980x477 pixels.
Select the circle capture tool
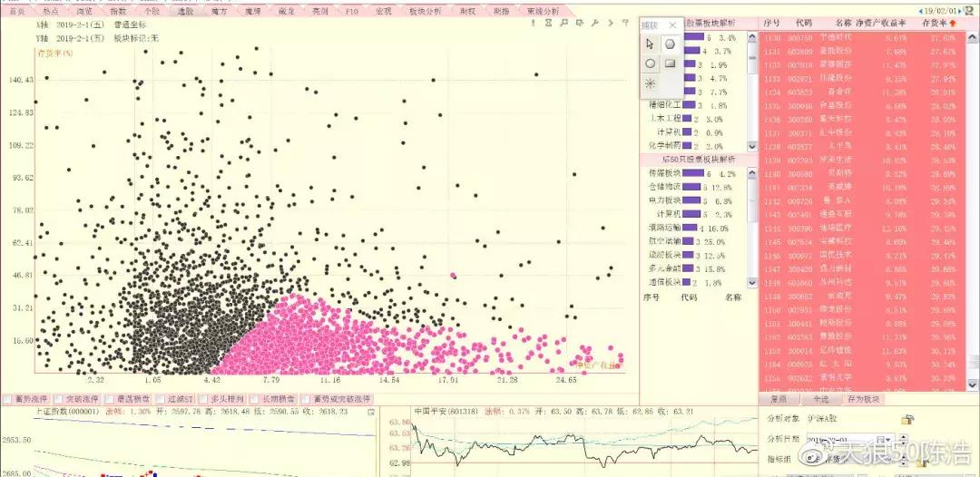650,63
